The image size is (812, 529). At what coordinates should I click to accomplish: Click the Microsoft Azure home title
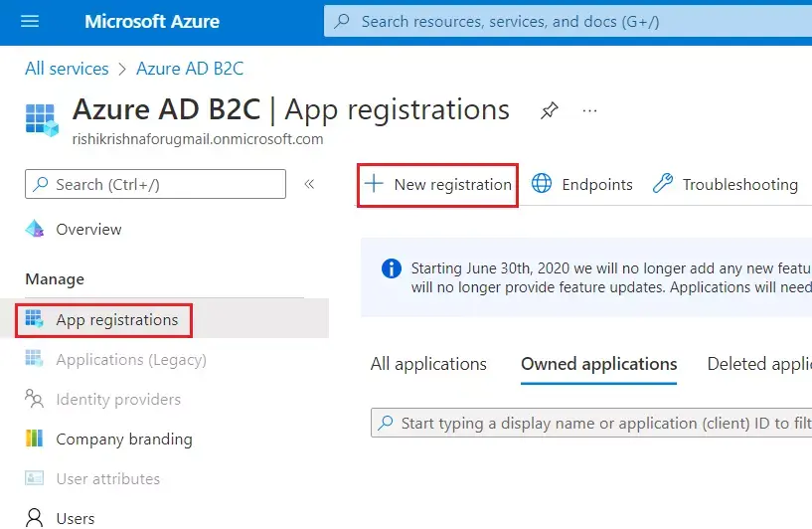tap(152, 22)
